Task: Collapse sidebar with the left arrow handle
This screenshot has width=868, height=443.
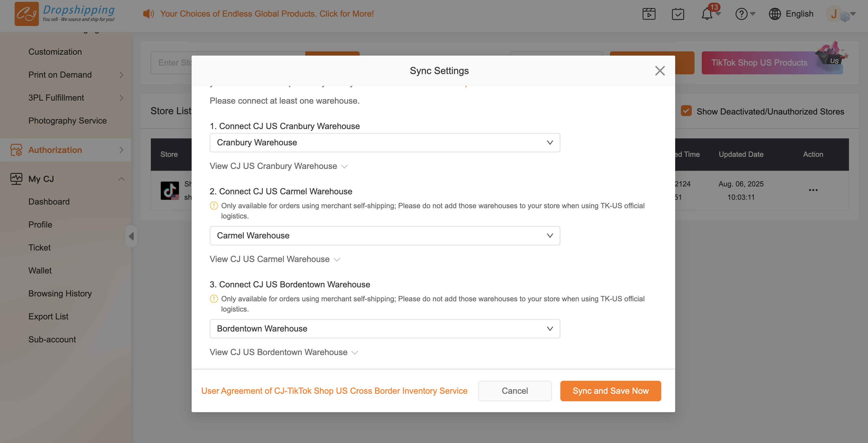Action: pos(131,236)
